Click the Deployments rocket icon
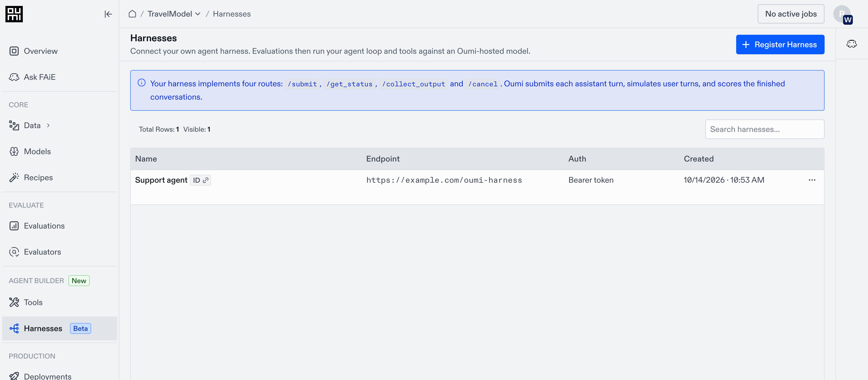868x380 pixels. tap(14, 376)
